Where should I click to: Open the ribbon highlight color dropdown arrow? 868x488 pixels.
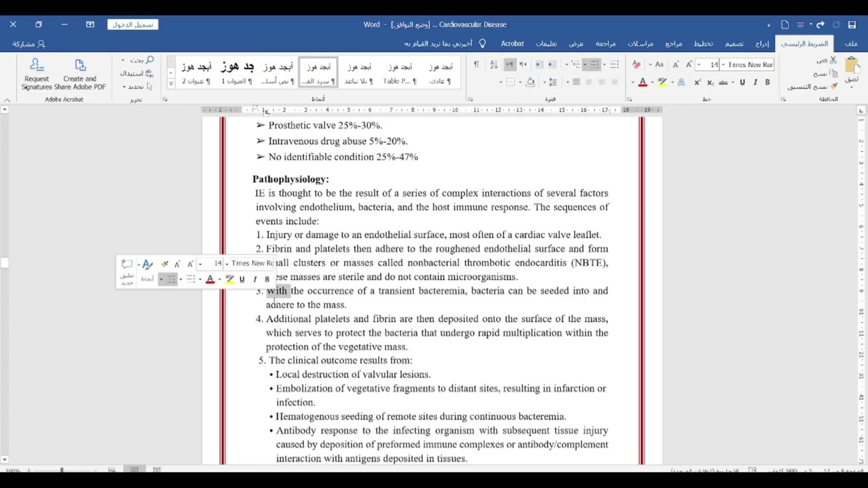[x=652, y=82]
